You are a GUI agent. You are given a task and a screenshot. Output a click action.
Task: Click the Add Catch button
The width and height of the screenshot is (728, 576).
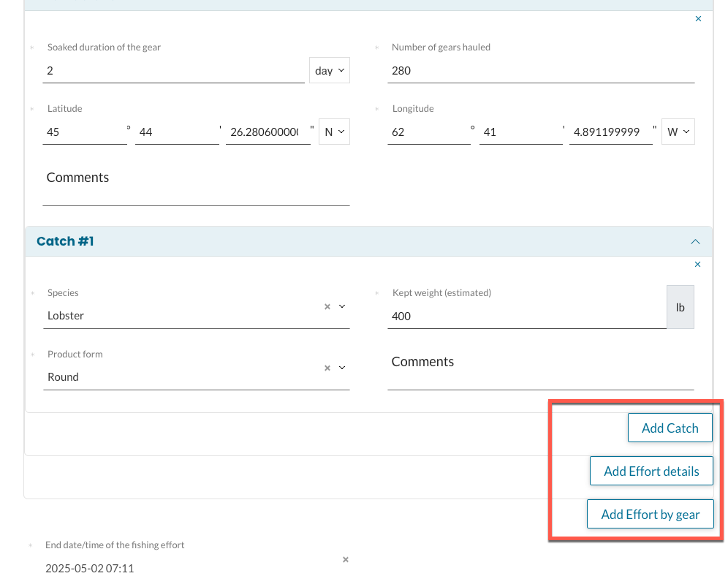click(670, 428)
